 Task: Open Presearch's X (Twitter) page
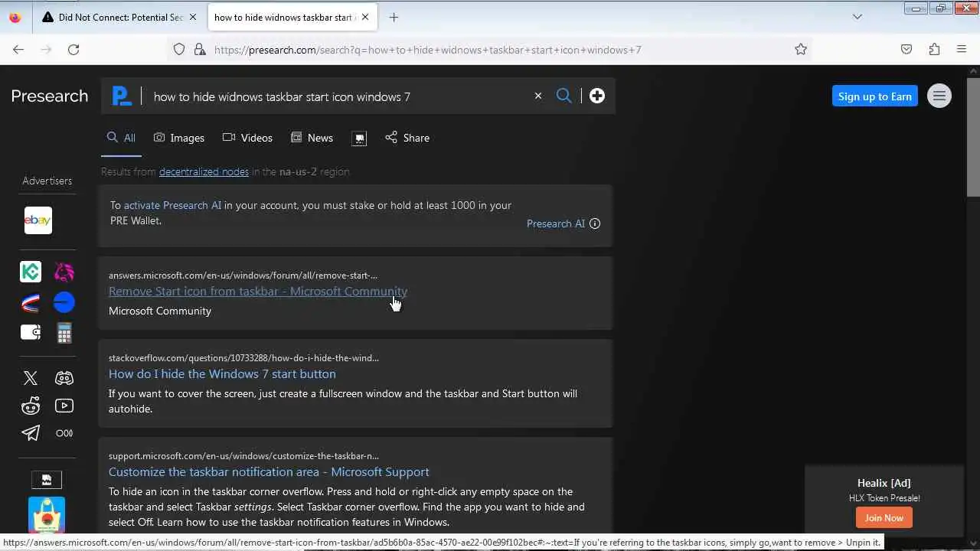click(31, 378)
